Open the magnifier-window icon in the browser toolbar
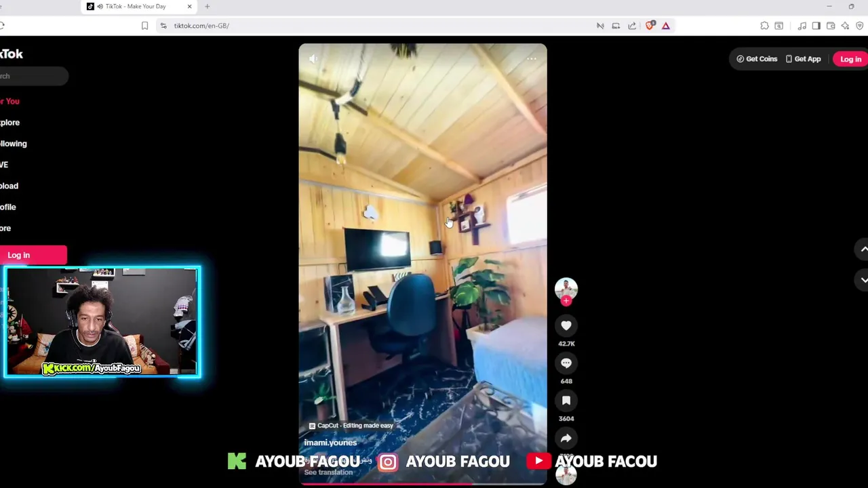The width and height of the screenshot is (868, 488). [779, 26]
